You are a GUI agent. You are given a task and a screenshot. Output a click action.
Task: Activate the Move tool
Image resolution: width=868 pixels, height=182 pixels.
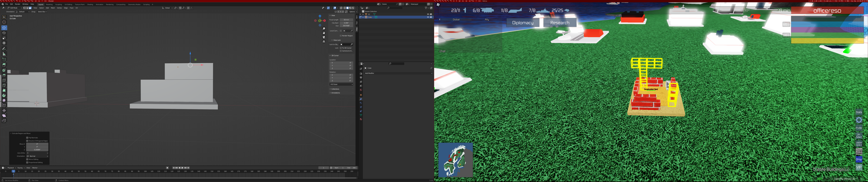click(4, 28)
